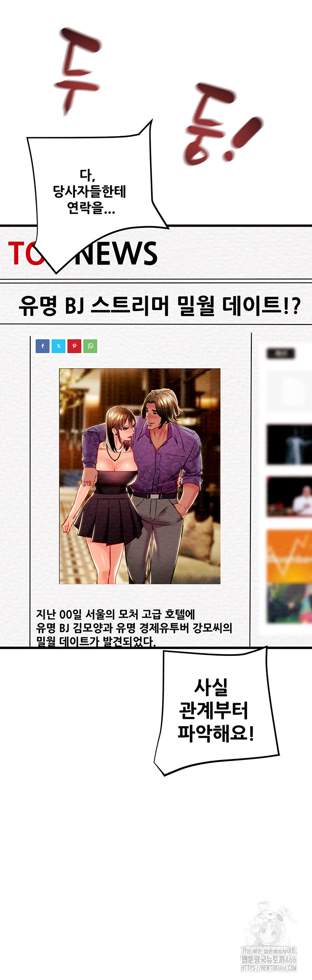Open the dark blue sidebar thumbnail
The height and width of the screenshot is (980, 312).
pos(289,445)
